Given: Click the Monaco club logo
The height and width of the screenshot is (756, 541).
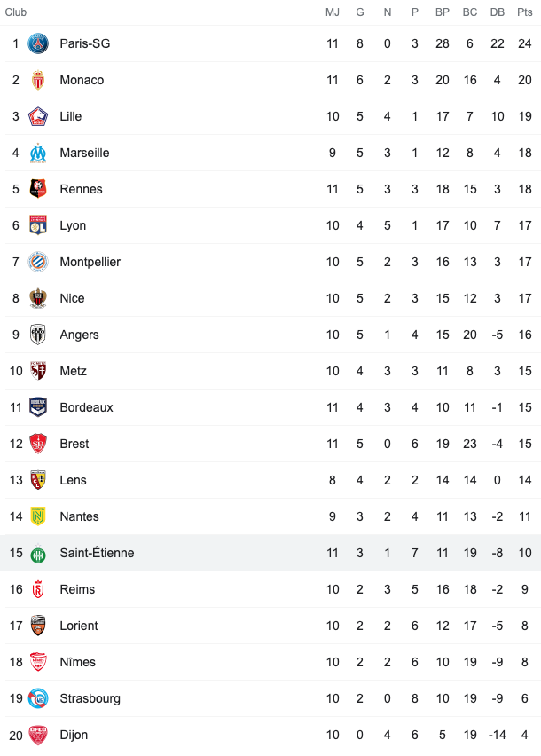Looking at the screenshot, I should [38, 80].
